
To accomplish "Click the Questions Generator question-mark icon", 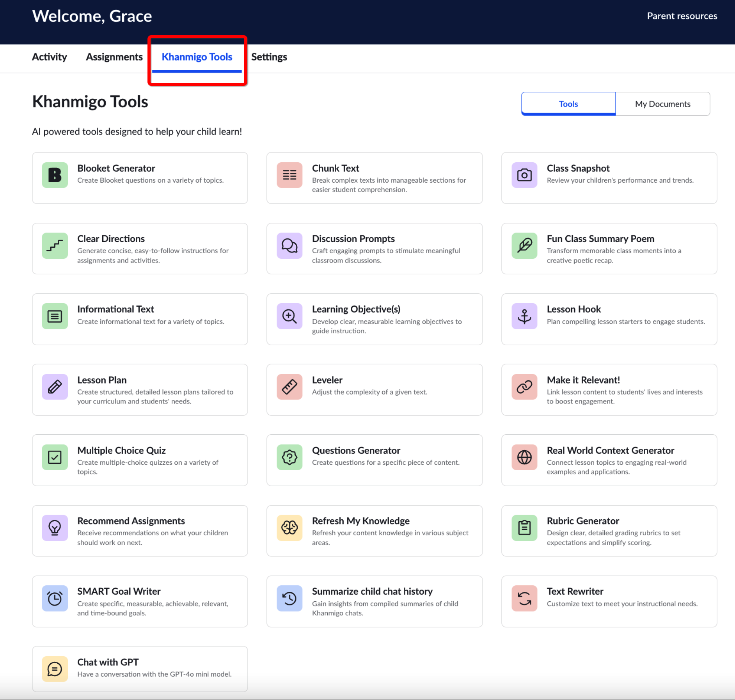I will [x=289, y=457].
